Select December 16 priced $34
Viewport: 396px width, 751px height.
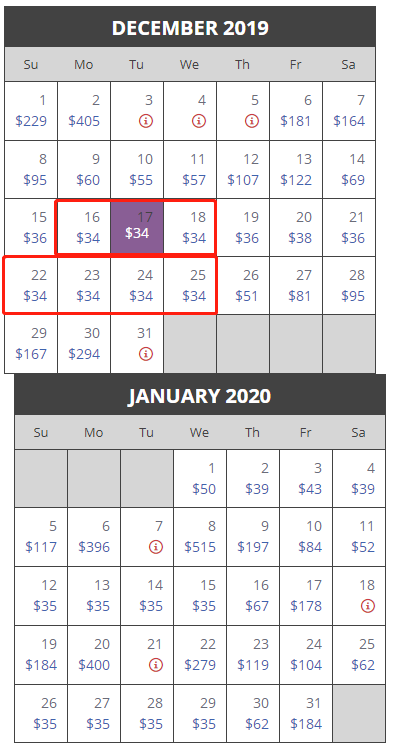coord(84,227)
